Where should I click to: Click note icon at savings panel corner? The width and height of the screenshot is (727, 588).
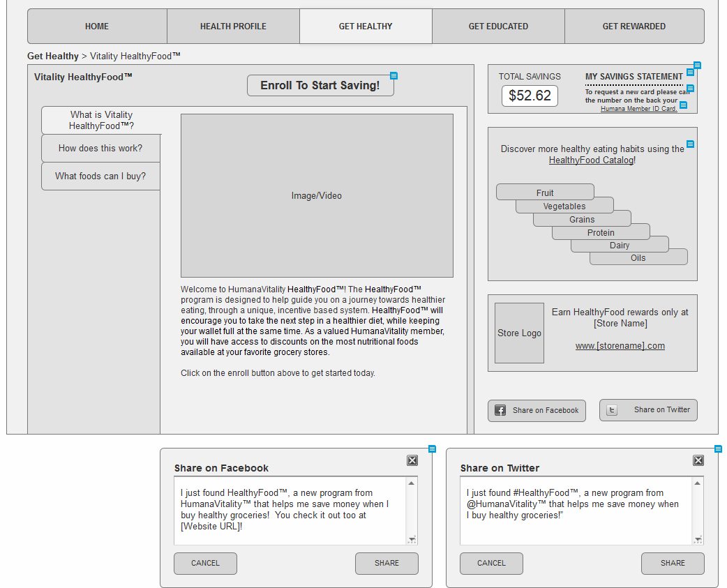coord(697,66)
